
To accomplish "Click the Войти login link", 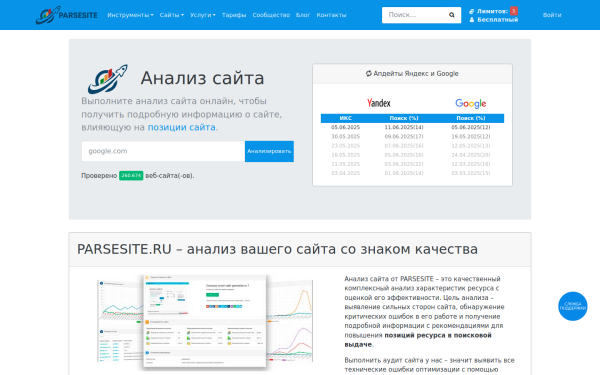I will tap(552, 15).
